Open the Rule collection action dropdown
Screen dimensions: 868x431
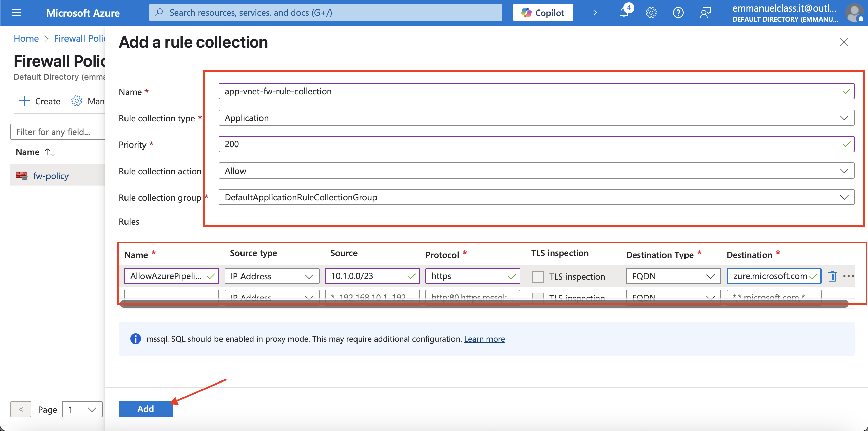click(x=536, y=171)
